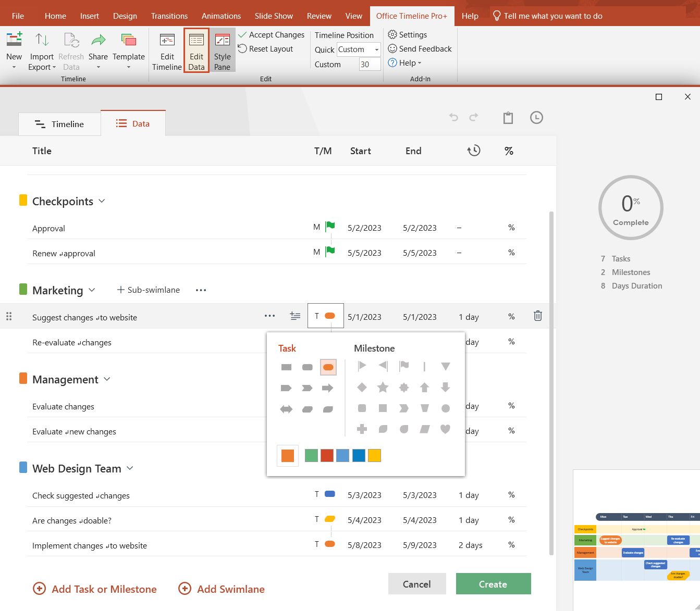Open the timeline history clock icon
This screenshot has width=700, height=611.
tap(536, 118)
